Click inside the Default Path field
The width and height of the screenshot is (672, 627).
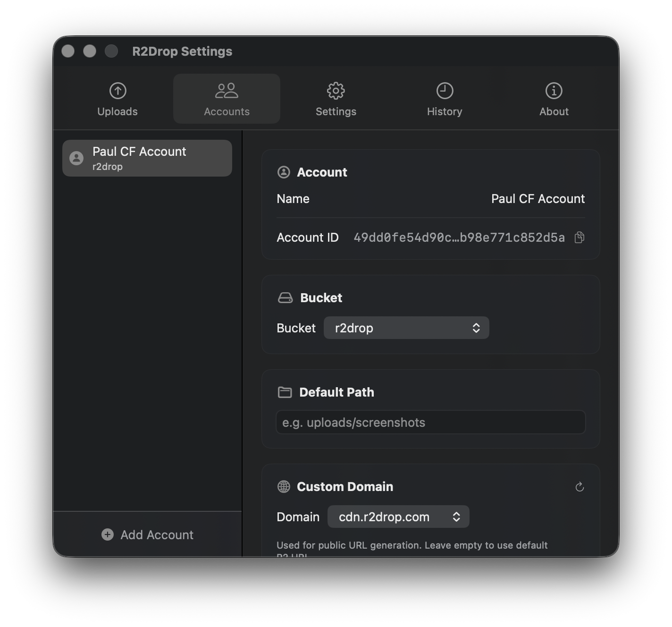click(x=430, y=422)
